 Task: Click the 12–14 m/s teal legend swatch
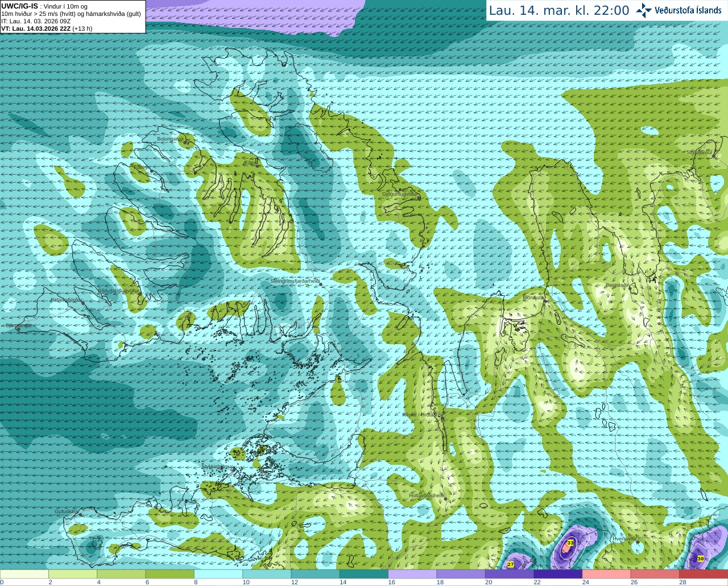(315, 574)
